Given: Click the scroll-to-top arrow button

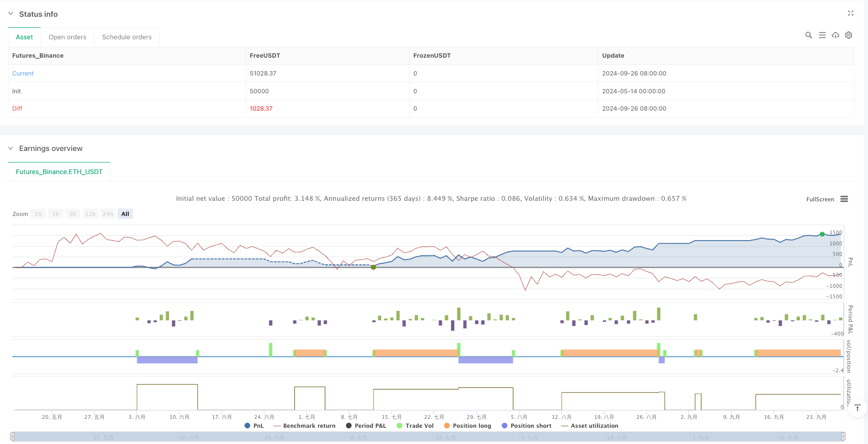Looking at the screenshot, I should [858, 408].
